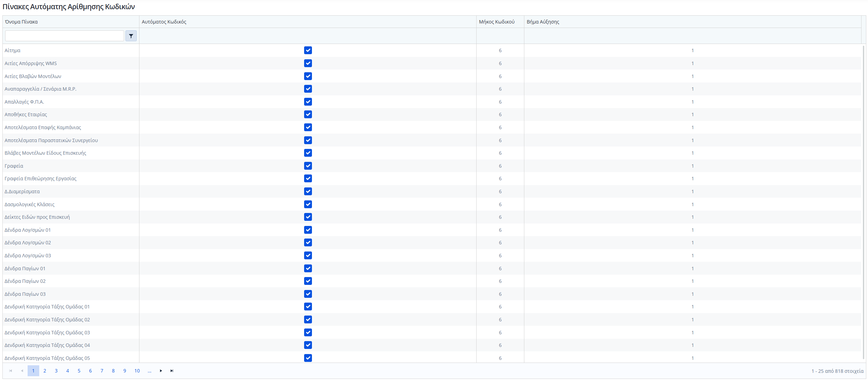Viewport: 868px width, 382px height.
Task: Select row Δενδρική Κατηγορία Τάξης Ομάδας 01
Action: (432, 307)
